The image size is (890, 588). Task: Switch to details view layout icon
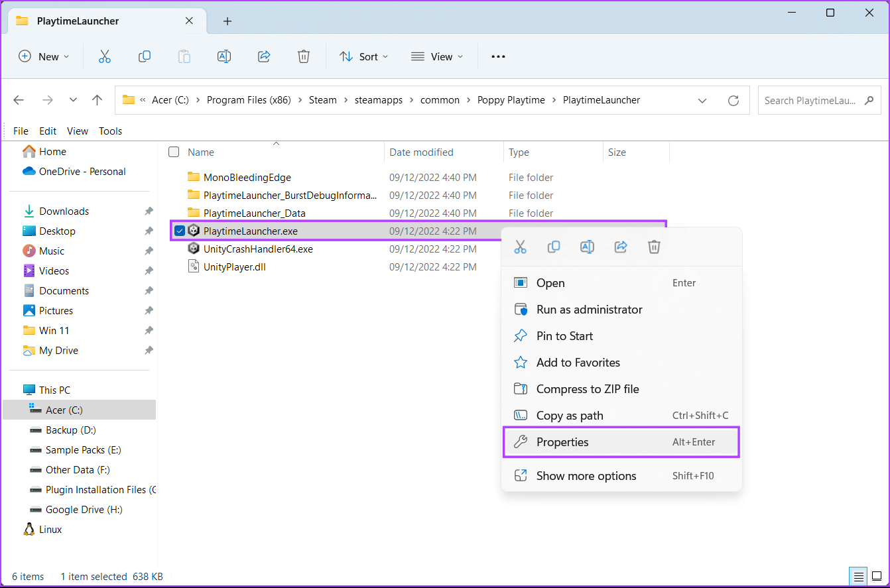(859, 576)
